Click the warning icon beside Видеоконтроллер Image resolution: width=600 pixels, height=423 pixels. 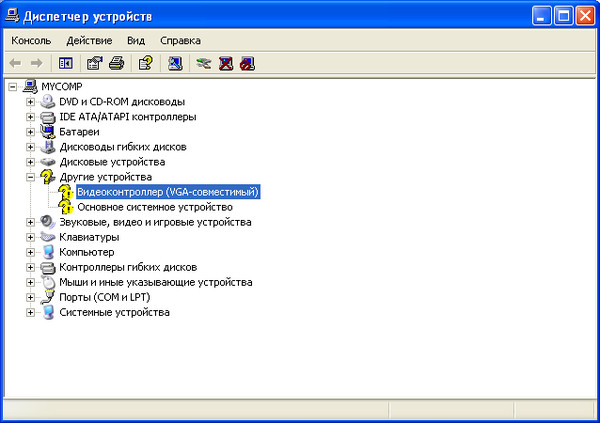66,192
